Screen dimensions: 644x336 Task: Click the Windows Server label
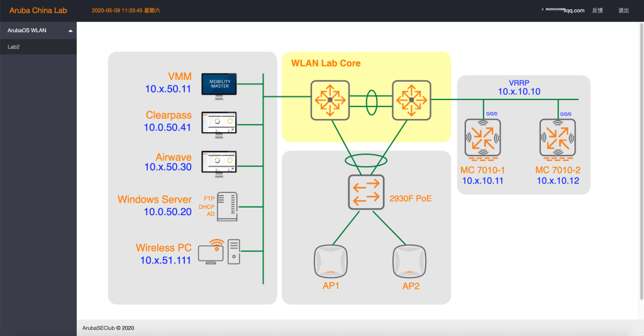[155, 199]
